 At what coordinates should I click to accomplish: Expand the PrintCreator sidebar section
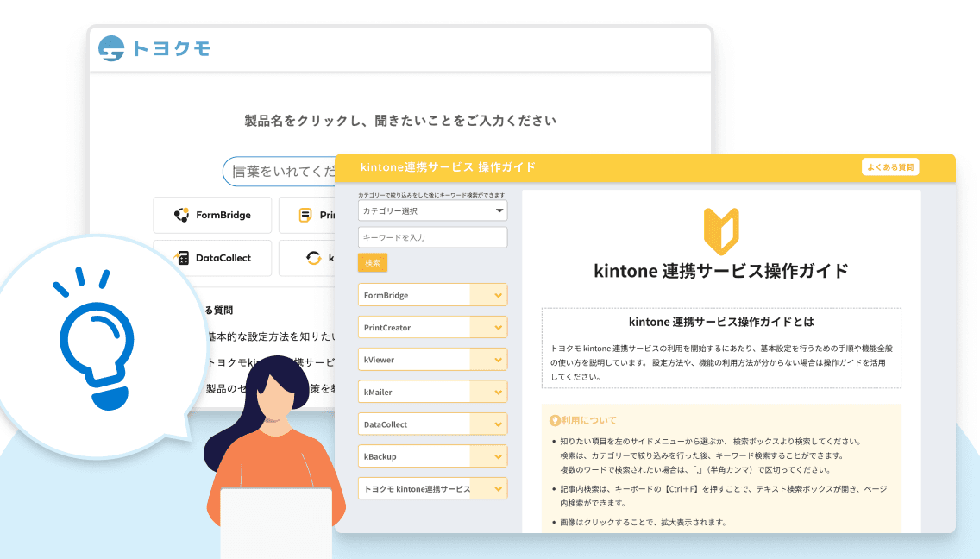pyautogui.click(x=497, y=328)
